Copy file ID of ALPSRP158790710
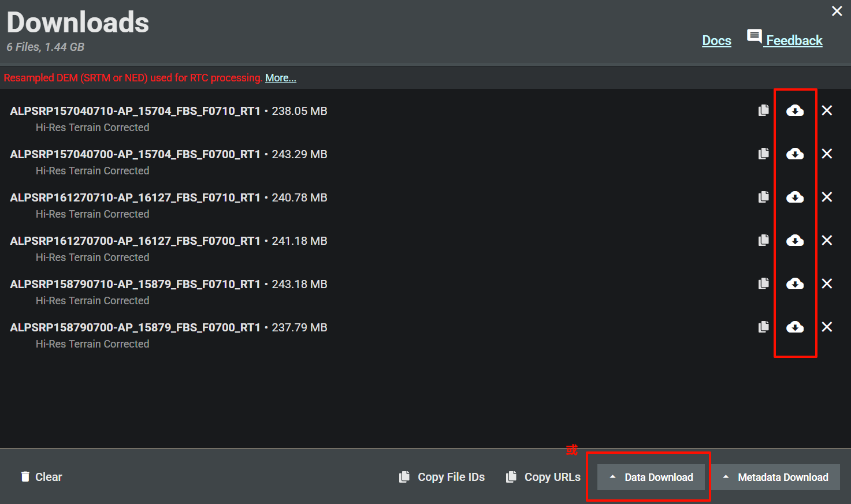The width and height of the screenshot is (851, 504). (764, 283)
